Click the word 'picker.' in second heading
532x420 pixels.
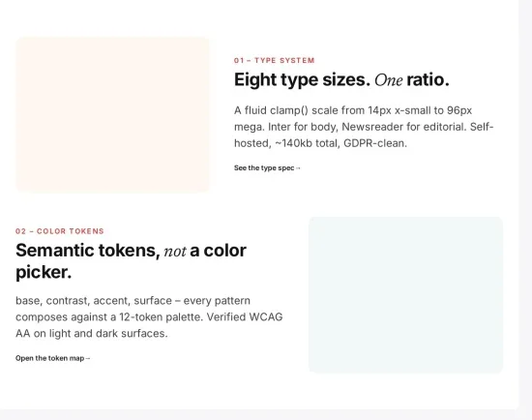click(44, 272)
